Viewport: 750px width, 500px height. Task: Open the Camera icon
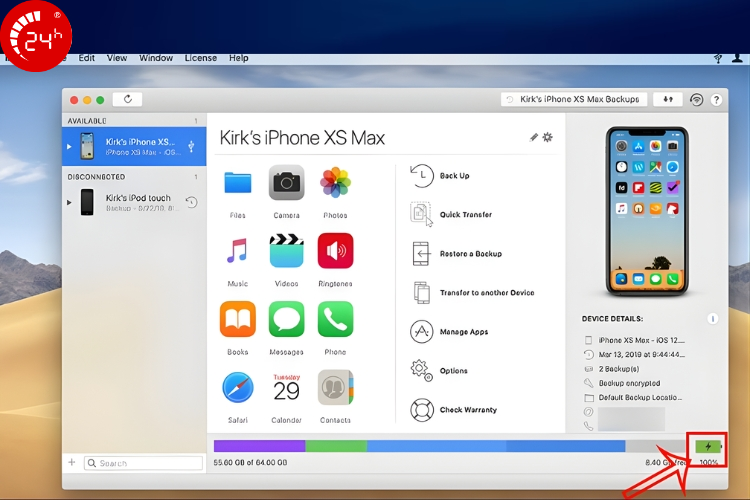tap(287, 182)
